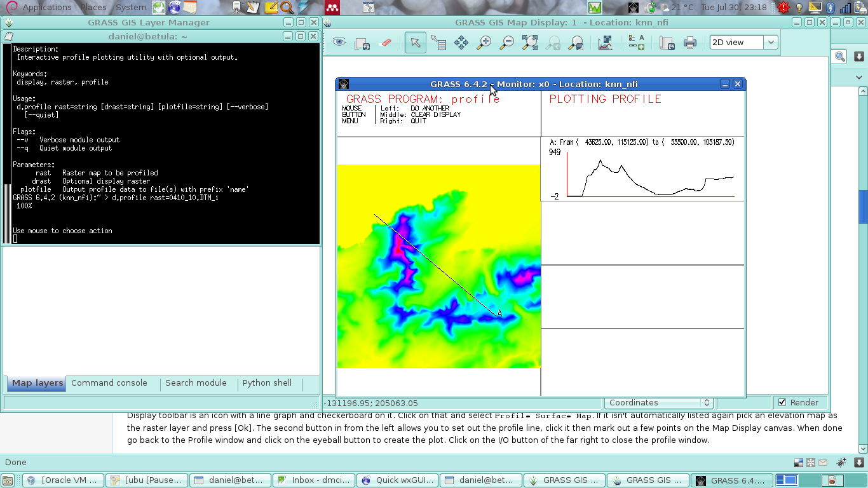This screenshot has width=868, height=488.
Task: Click Zoom to selected map layers
Action: point(529,43)
